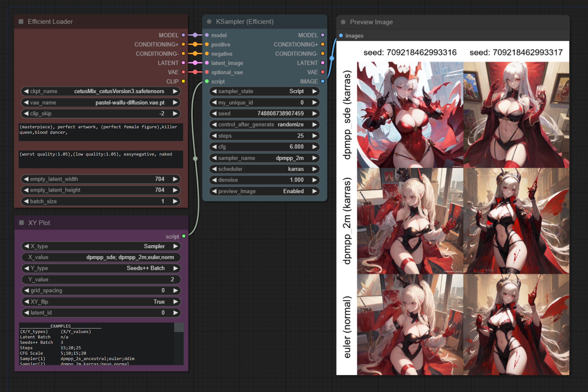Collapse the KSampler (Efficient) node via title dot

(209, 22)
